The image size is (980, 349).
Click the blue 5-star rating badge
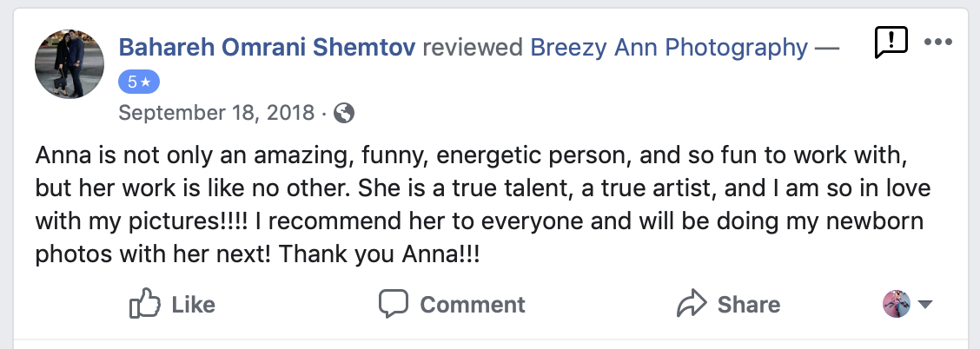(138, 82)
